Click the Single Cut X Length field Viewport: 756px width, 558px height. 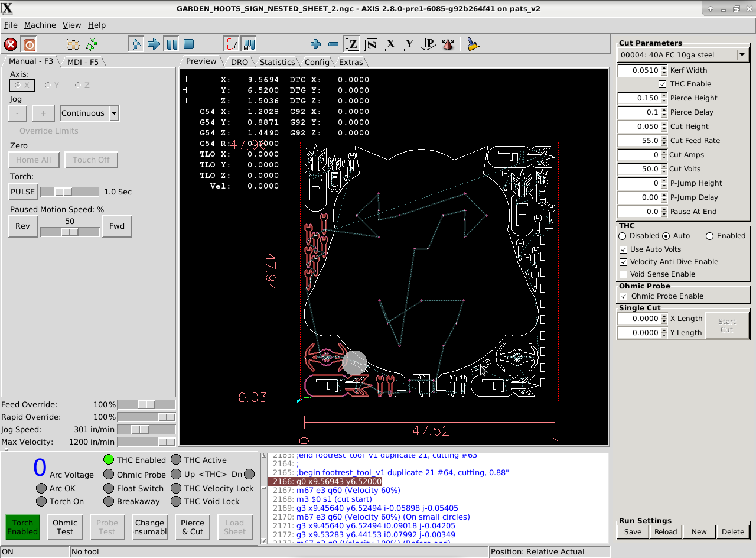pos(638,319)
